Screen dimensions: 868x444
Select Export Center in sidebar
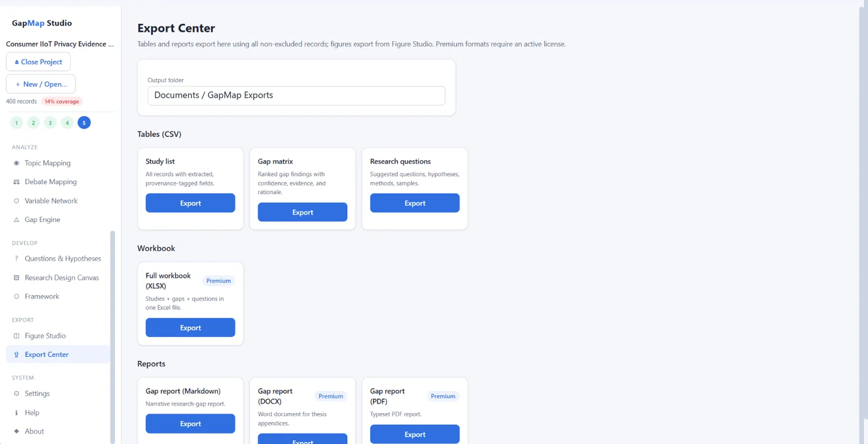pyautogui.click(x=58, y=354)
